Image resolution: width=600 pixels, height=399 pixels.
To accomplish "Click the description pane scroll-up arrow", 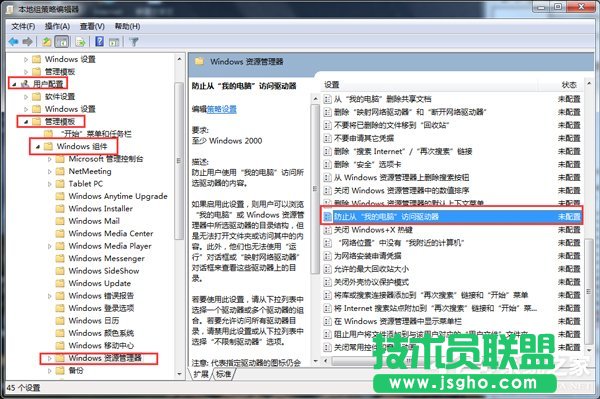I will coord(315,99).
